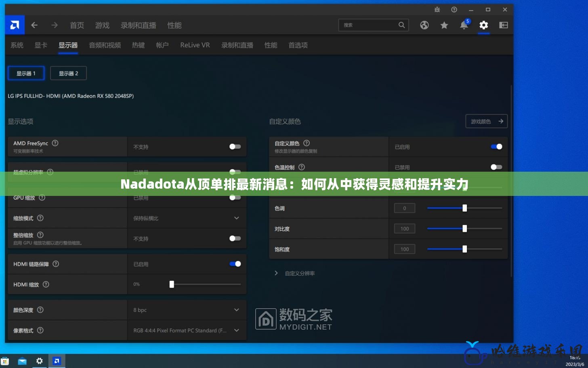Click 色调 value field showing 0
Viewport: 588px width, 368px height.
tap(405, 208)
